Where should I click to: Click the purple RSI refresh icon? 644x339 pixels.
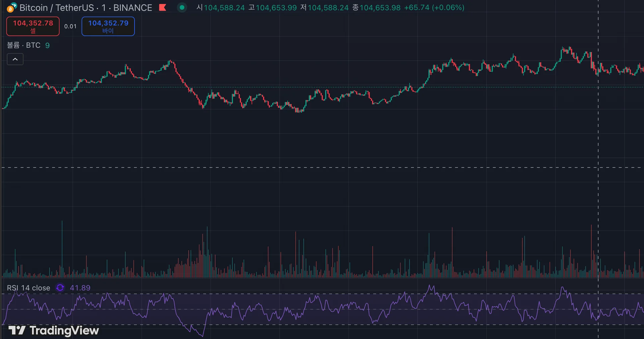click(60, 288)
